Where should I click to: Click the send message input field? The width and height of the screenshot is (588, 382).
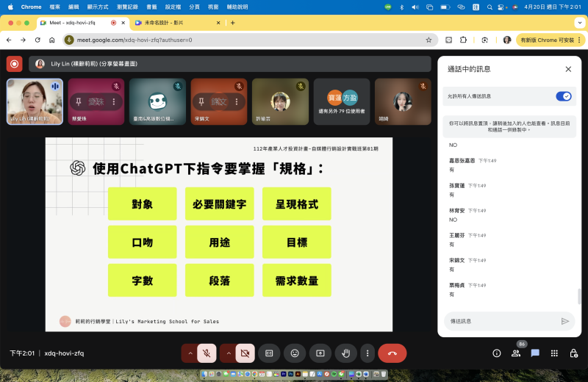503,321
